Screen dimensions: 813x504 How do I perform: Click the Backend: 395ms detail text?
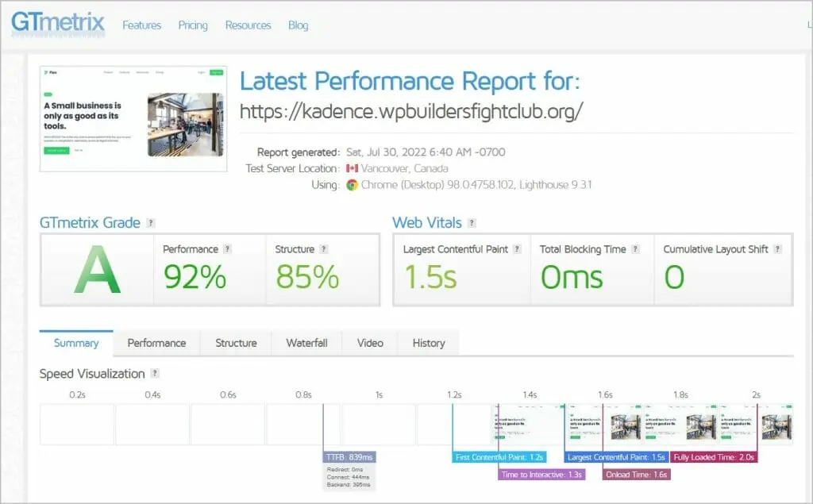pyautogui.click(x=349, y=485)
